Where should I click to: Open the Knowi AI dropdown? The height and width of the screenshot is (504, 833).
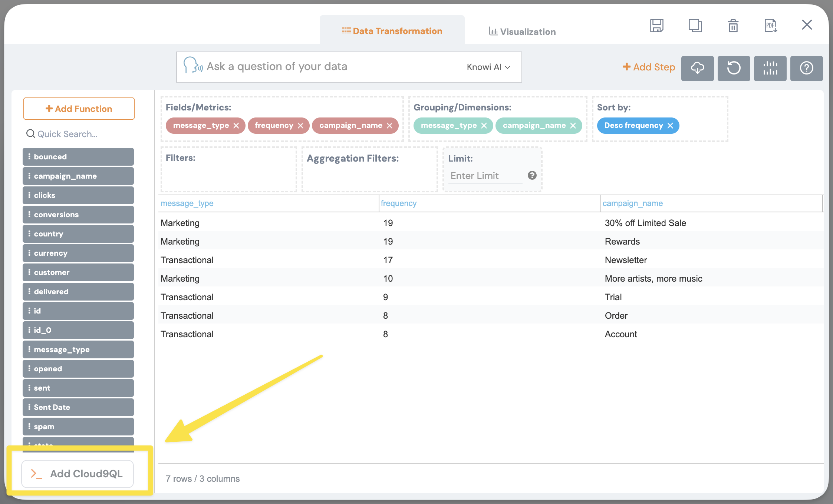tap(488, 67)
